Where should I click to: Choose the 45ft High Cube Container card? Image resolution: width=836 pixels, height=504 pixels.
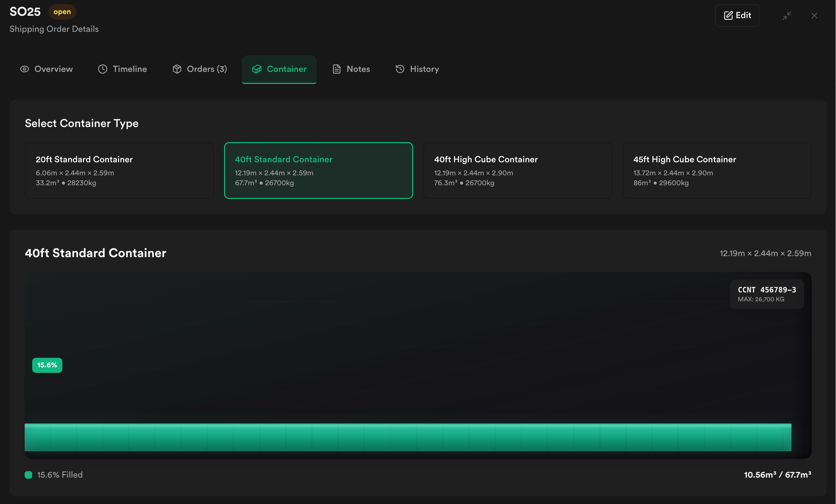pyautogui.click(x=716, y=171)
